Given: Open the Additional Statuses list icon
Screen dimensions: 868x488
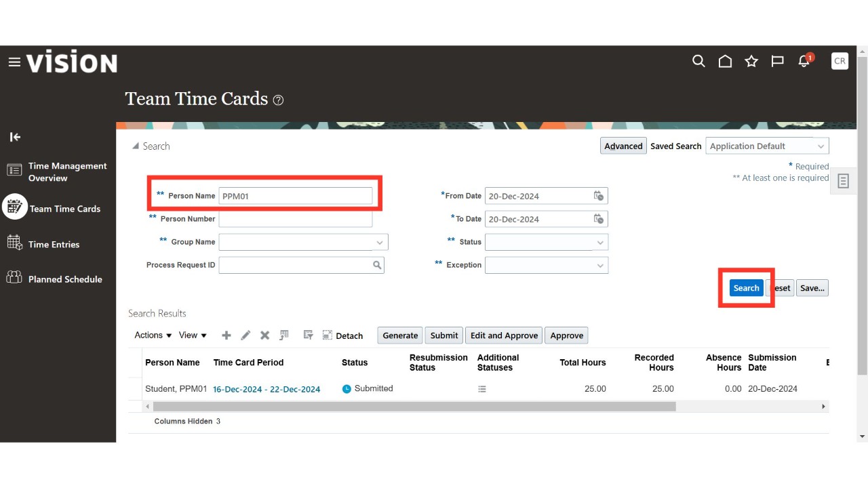Looking at the screenshot, I should point(482,389).
